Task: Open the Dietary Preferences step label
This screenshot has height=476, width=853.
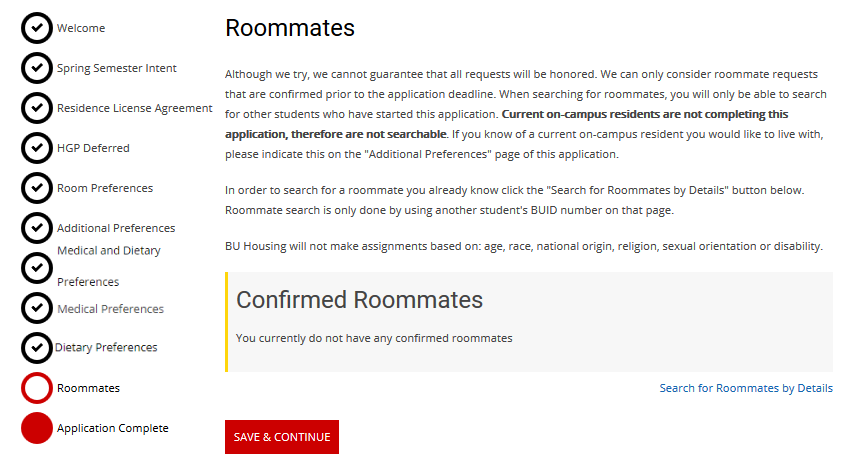Action: click(x=106, y=347)
